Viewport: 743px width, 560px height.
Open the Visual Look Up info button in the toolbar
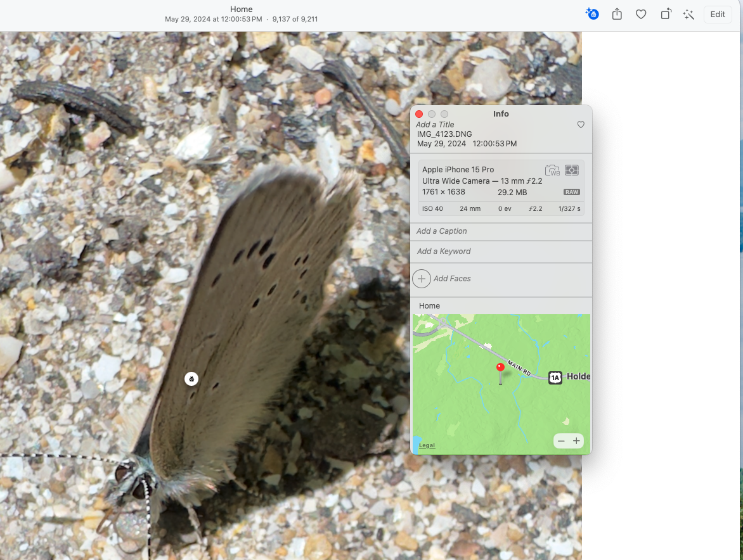pos(592,14)
